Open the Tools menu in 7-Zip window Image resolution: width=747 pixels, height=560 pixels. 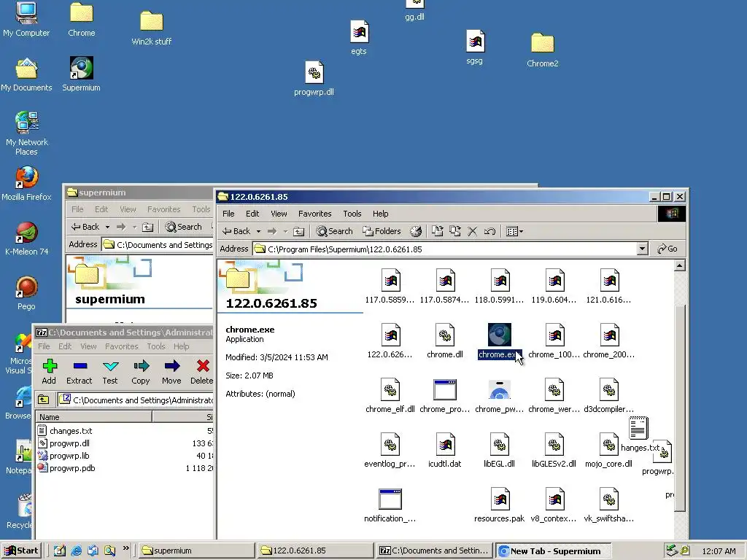pos(156,346)
